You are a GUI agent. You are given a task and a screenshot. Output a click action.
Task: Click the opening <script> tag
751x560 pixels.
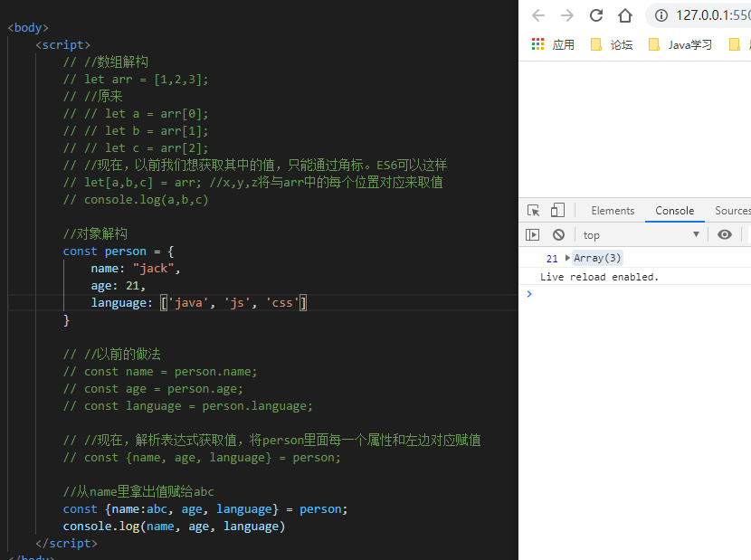point(62,44)
